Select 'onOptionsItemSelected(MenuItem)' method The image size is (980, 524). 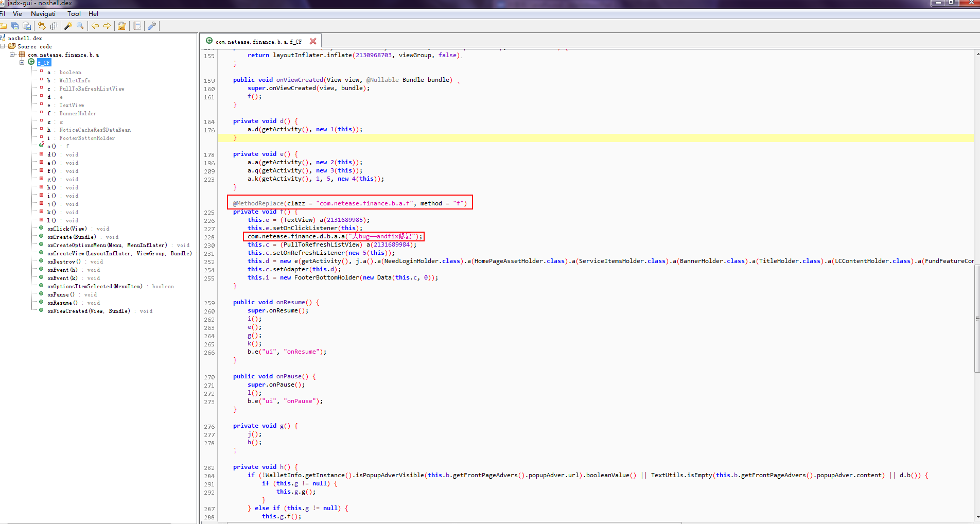tap(111, 286)
